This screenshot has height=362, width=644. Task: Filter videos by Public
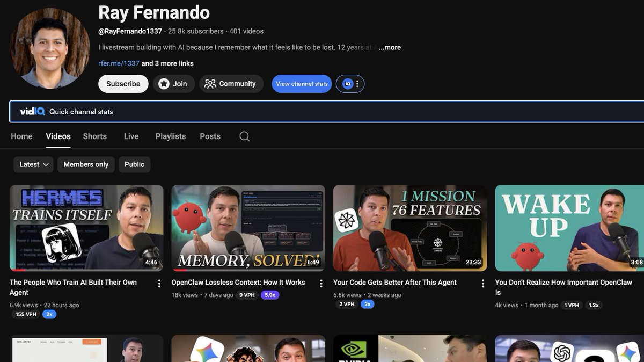[134, 164]
